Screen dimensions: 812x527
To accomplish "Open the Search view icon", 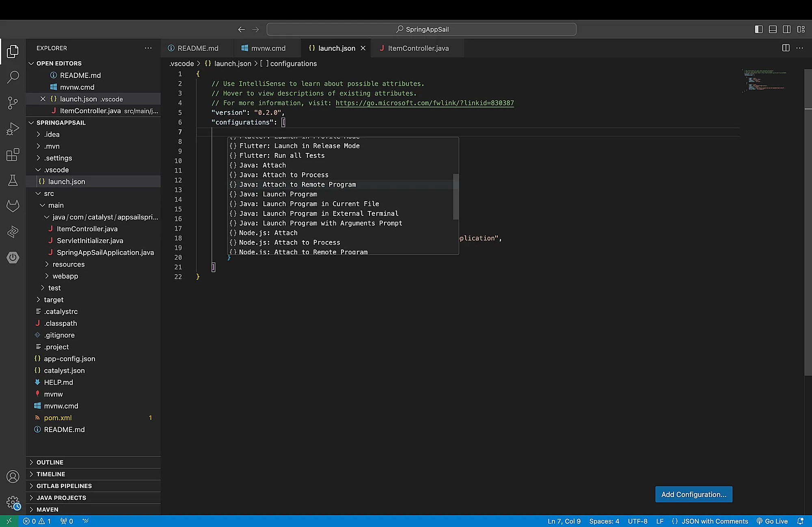I will coord(13,77).
